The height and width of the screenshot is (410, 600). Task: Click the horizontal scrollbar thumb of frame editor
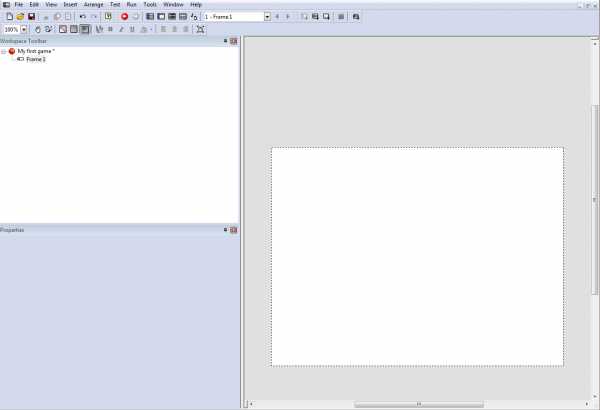pyautogui.click(x=419, y=404)
